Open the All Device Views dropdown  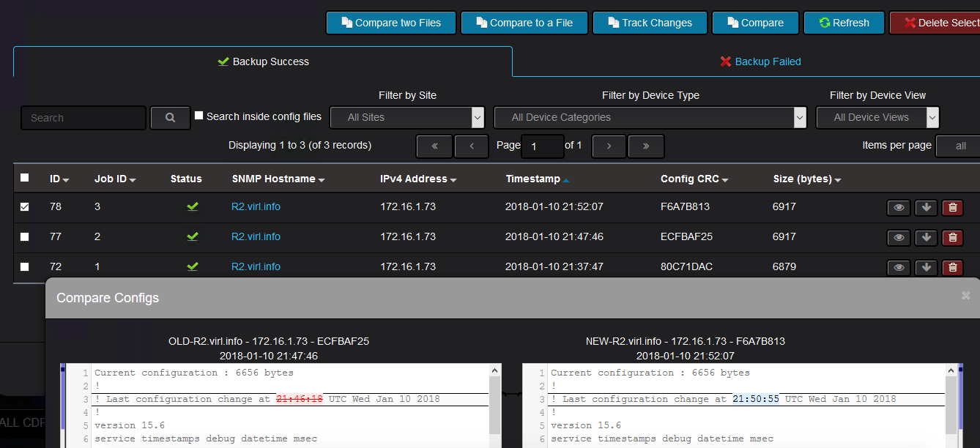tap(877, 117)
